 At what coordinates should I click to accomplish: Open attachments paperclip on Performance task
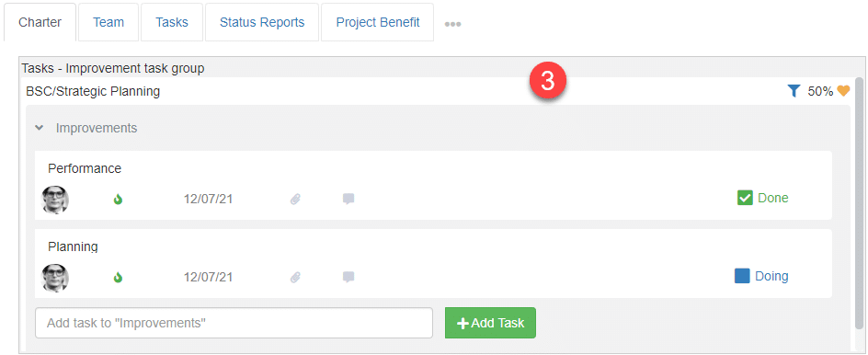(295, 199)
